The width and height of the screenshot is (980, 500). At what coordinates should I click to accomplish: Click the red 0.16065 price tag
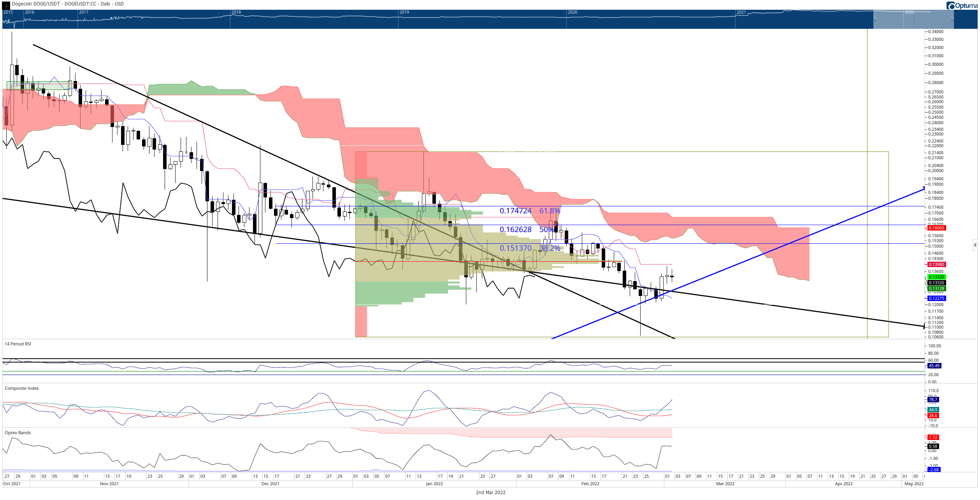(936, 228)
